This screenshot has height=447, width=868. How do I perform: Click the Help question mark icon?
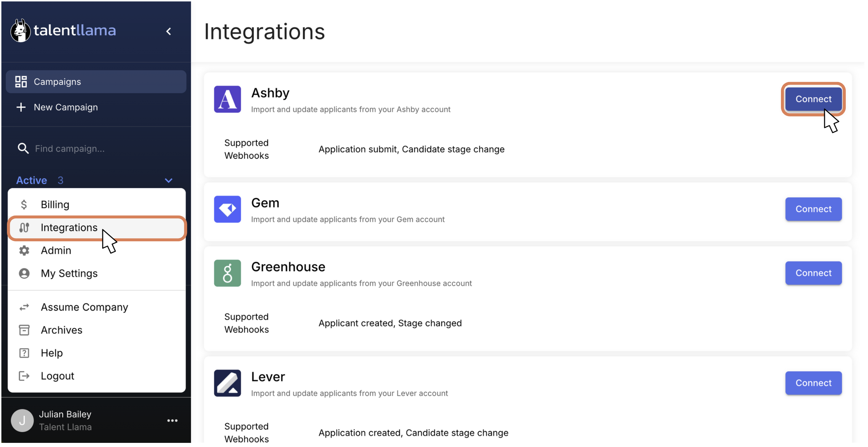(x=24, y=353)
